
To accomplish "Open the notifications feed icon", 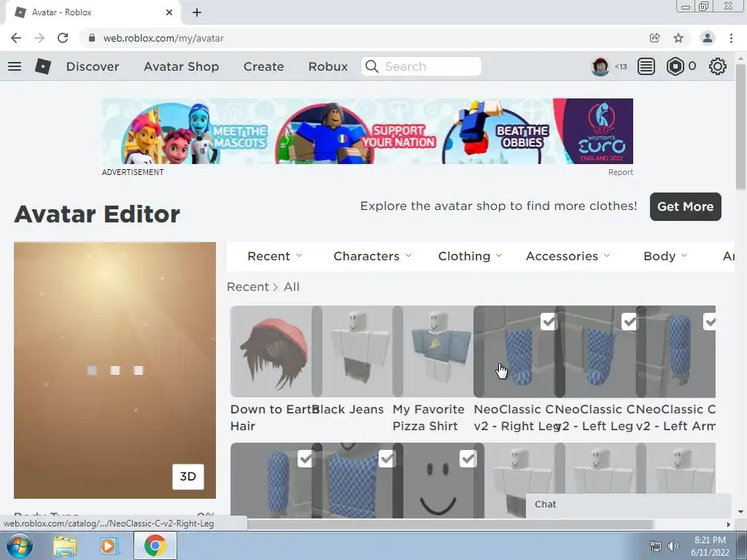I will pos(646,66).
